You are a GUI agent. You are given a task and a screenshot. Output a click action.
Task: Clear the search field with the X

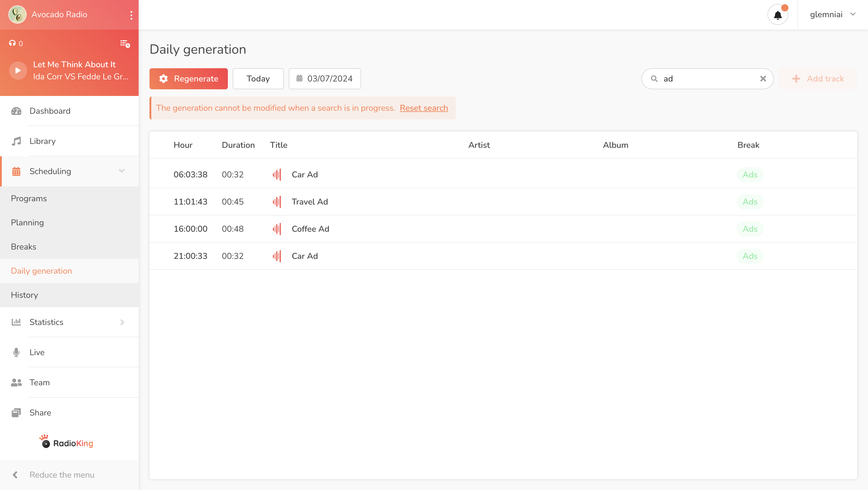click(763, 78)
